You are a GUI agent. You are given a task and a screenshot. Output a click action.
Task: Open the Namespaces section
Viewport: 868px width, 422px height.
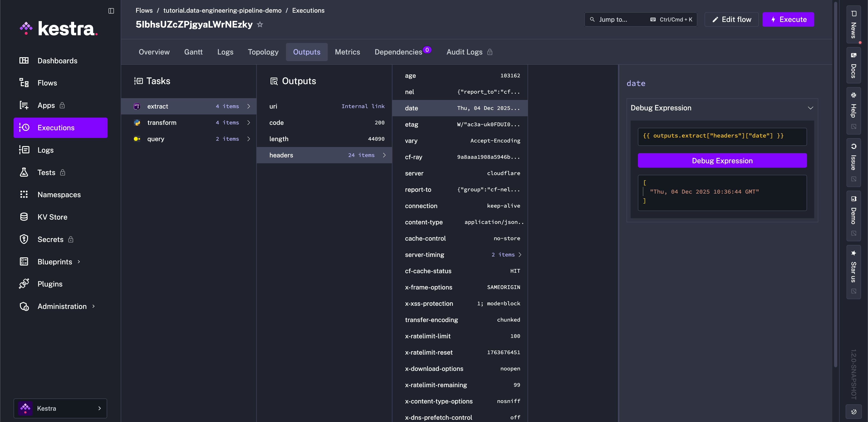coord(59,194)
